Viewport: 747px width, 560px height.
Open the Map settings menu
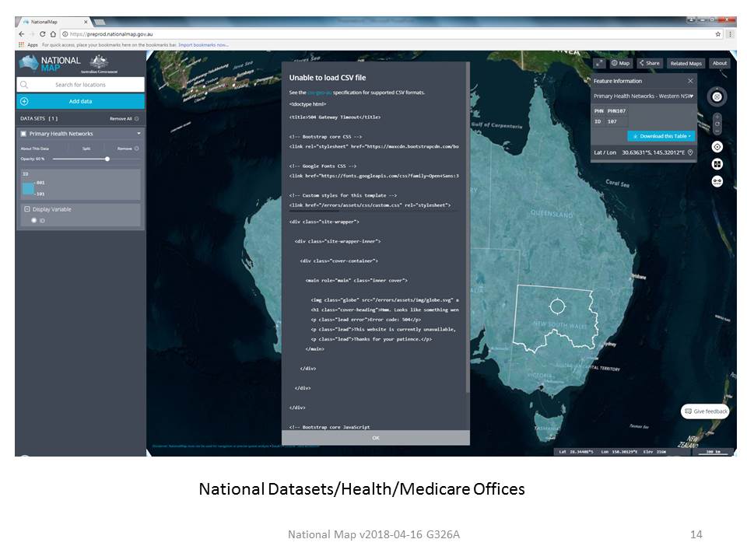point(620,63)
